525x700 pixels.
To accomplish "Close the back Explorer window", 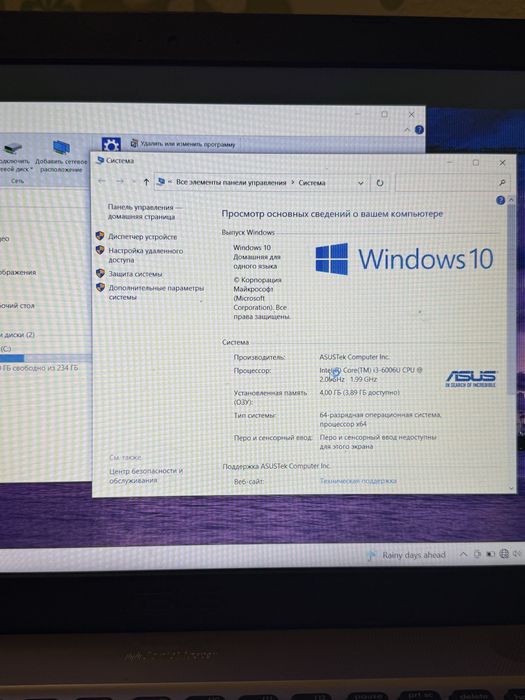I will [411, 115].
